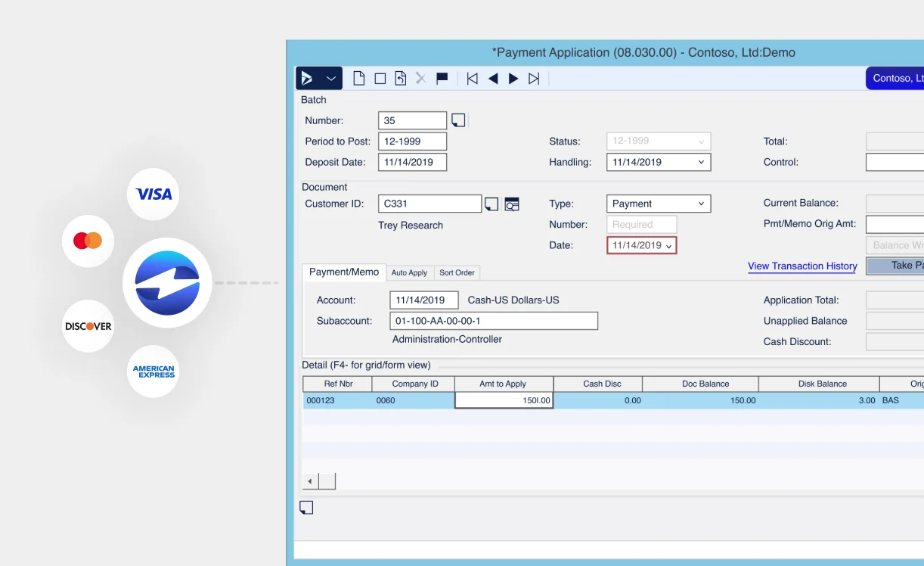Click the American Express logo
Viewport: 924px width, 566px height.
pos(153,372)
